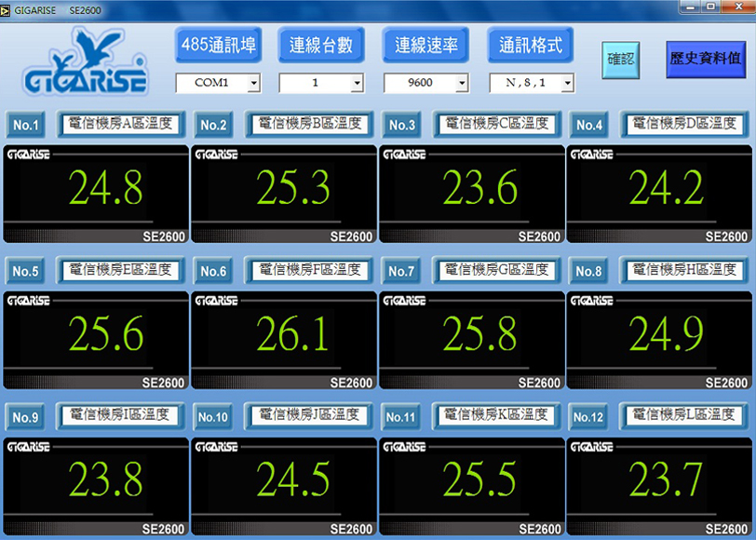Click the No.4 label
The height and width of the screenshot is (540, 756).
point(589,125)
